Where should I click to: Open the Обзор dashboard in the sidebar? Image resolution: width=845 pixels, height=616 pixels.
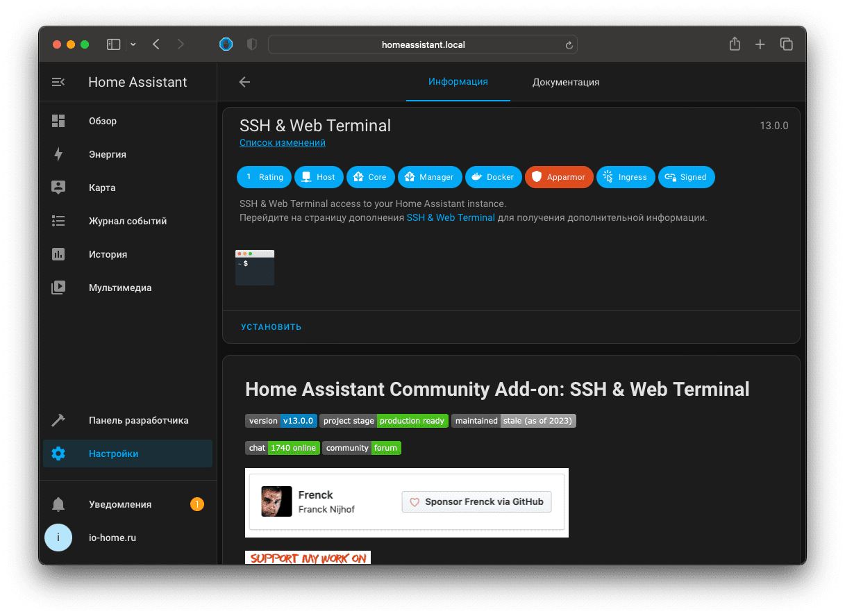[102, 121]
